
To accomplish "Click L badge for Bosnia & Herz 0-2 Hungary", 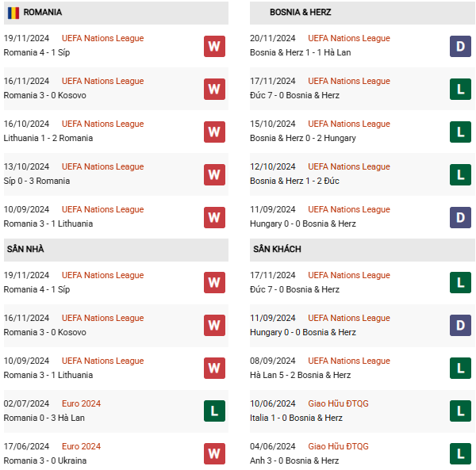I will pos(460,132).
